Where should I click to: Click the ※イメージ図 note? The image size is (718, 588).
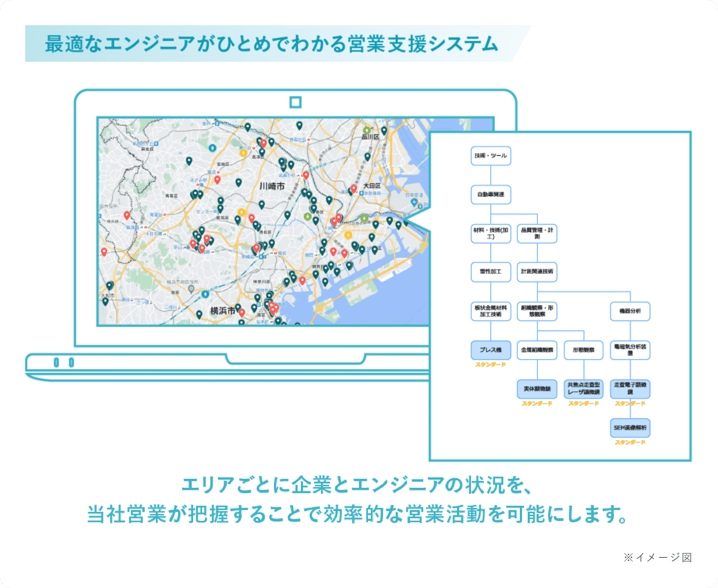(657, 557)
